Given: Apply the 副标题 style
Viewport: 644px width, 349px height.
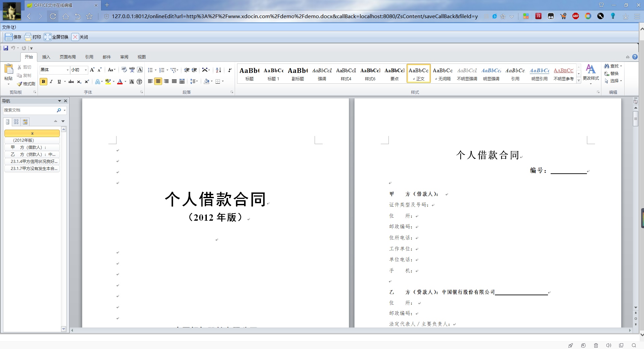Looking at the screenshot, I should pyautogui.click(x=298, y=74).
